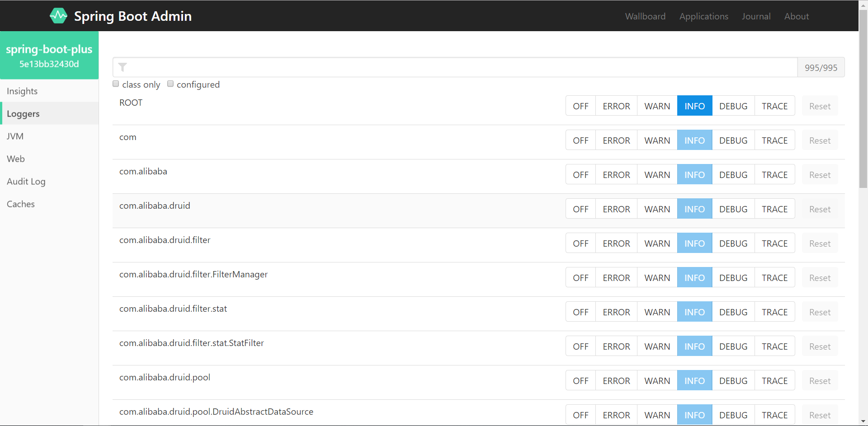Open the Web section
Viewport: 868px width, 426px height.
point(49,159)
